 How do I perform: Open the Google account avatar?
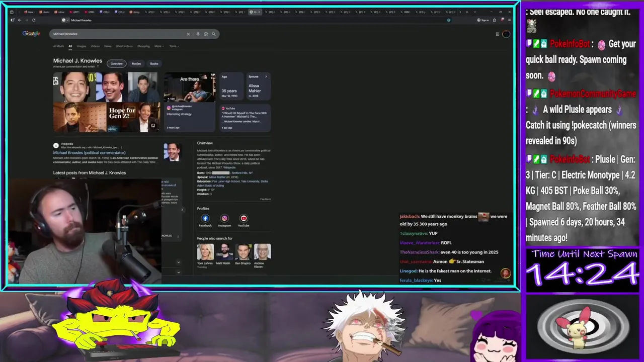506,34
